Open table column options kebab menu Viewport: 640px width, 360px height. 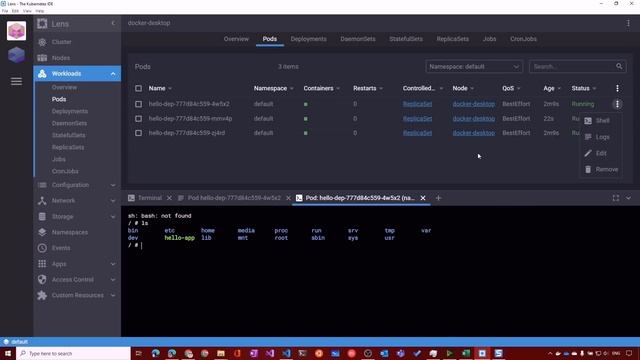617,88
